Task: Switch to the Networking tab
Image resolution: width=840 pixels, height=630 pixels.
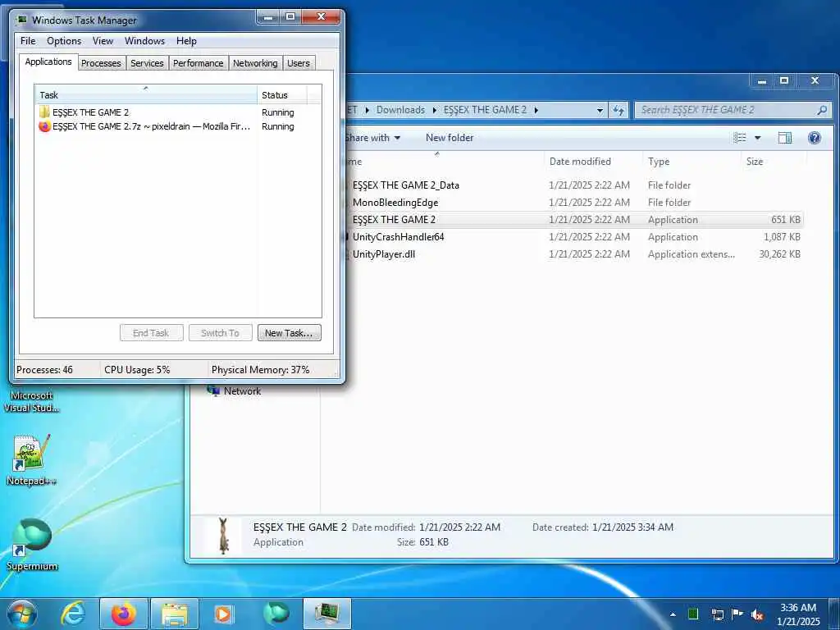Action: (255, 63)
